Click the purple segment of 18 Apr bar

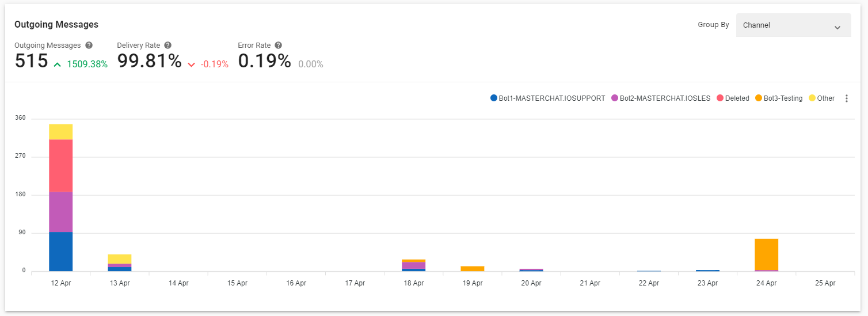[x=413, y=265]
